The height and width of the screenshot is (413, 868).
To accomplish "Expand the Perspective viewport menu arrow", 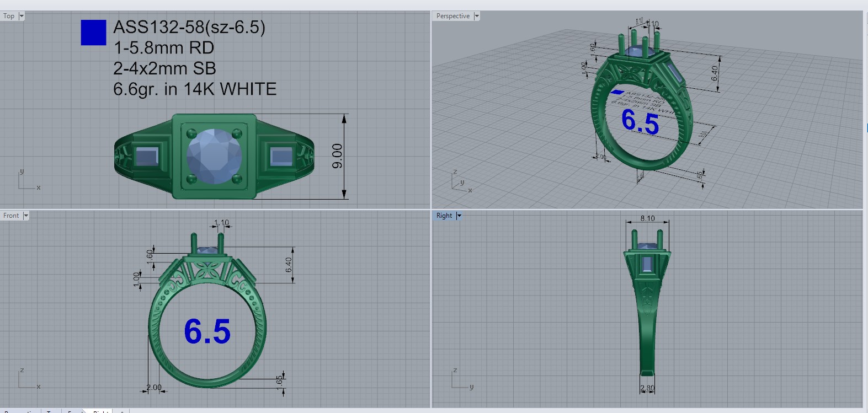I will [477, 16].
